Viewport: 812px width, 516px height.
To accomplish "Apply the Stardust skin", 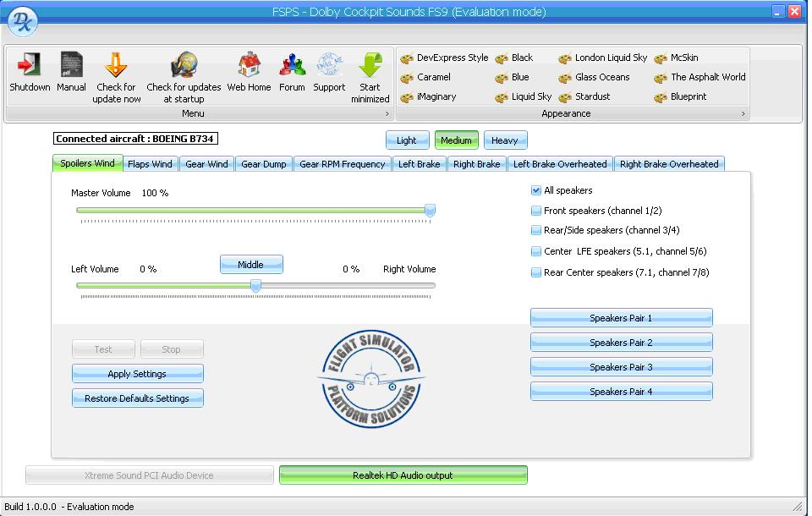I will (x=584, y=97).
